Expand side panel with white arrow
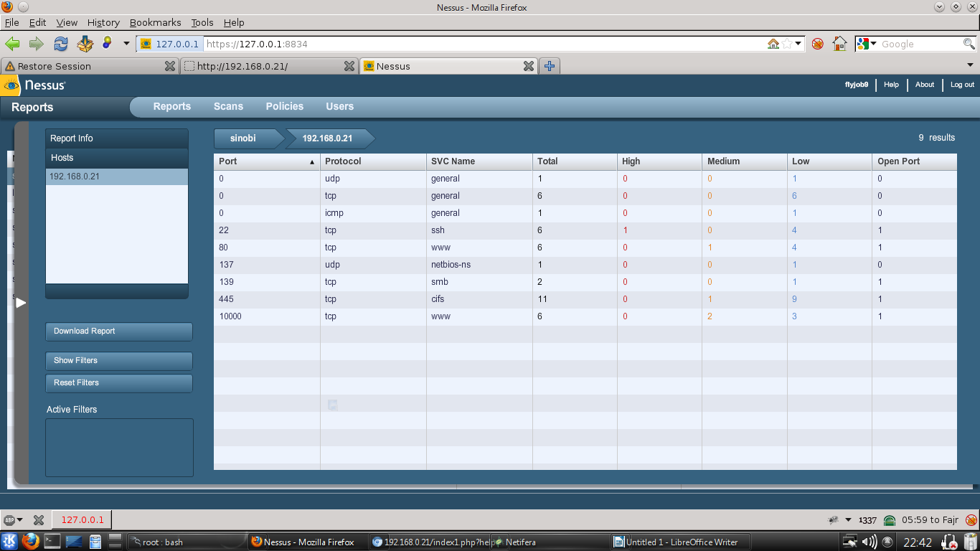 click(x=21, y=303)
